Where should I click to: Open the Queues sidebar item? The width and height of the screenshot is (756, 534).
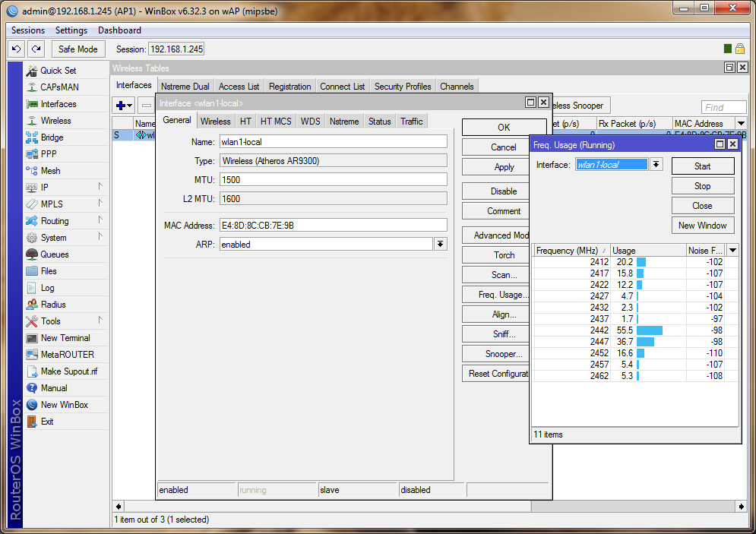(x=54, y=254)
